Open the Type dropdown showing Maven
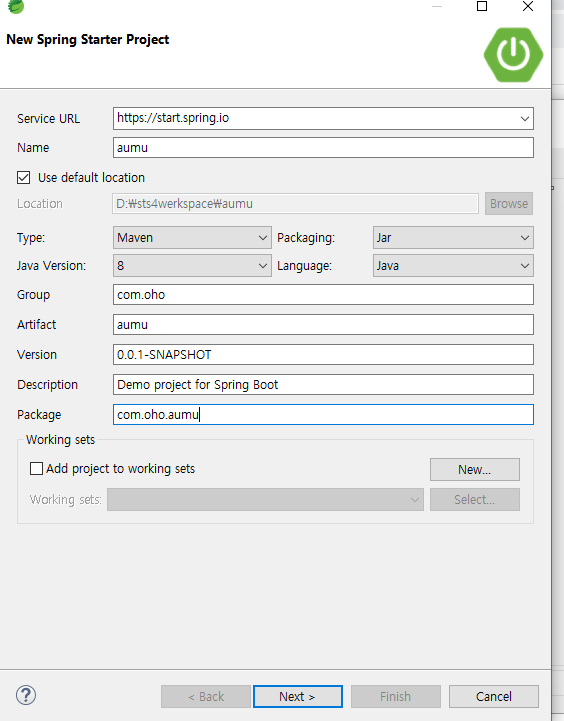Image resolution: width=564 pixels, height=721 pixels. [192, 238]
